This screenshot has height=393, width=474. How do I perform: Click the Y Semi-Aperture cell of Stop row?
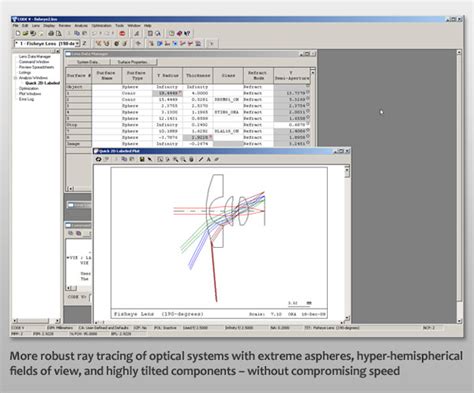(292, 125)
